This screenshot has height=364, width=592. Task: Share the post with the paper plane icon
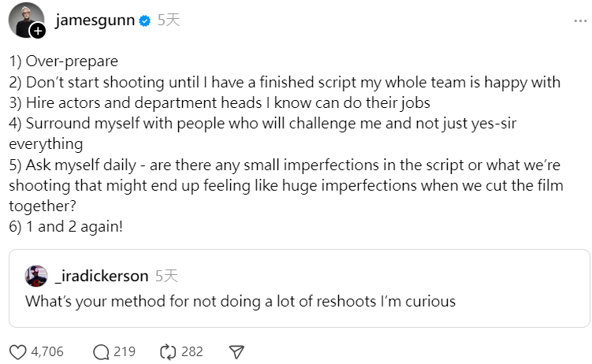pos(236,351)
